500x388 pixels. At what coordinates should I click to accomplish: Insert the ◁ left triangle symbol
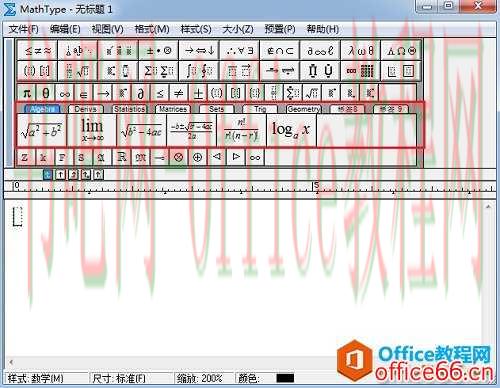pyautogui.click(x=217, y=157)
